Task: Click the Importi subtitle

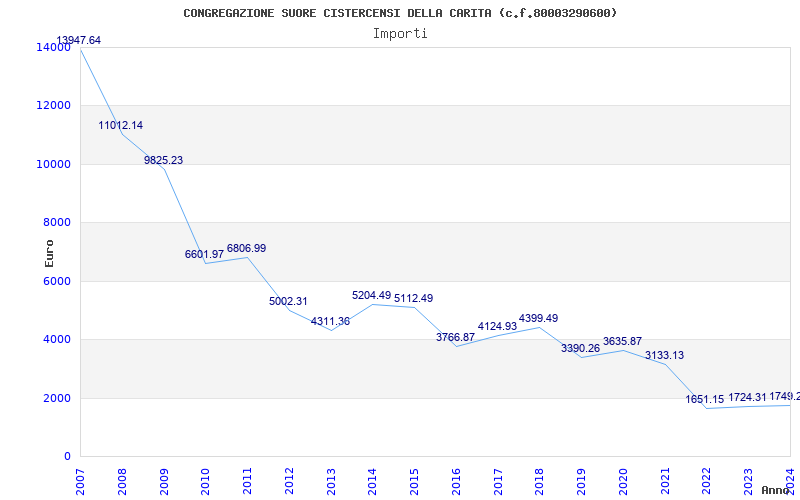Action: [400, 34]
